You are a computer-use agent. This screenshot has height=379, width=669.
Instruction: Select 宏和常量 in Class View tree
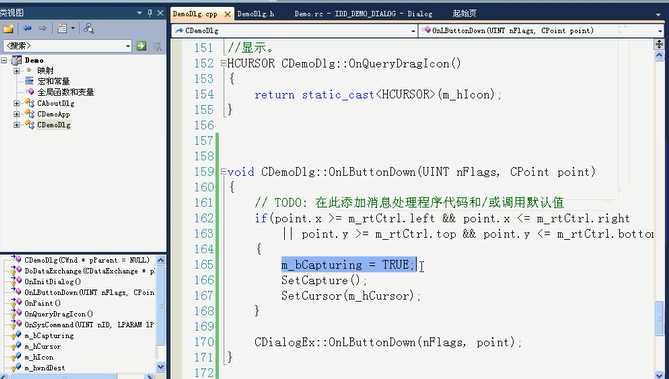[53, 81]
